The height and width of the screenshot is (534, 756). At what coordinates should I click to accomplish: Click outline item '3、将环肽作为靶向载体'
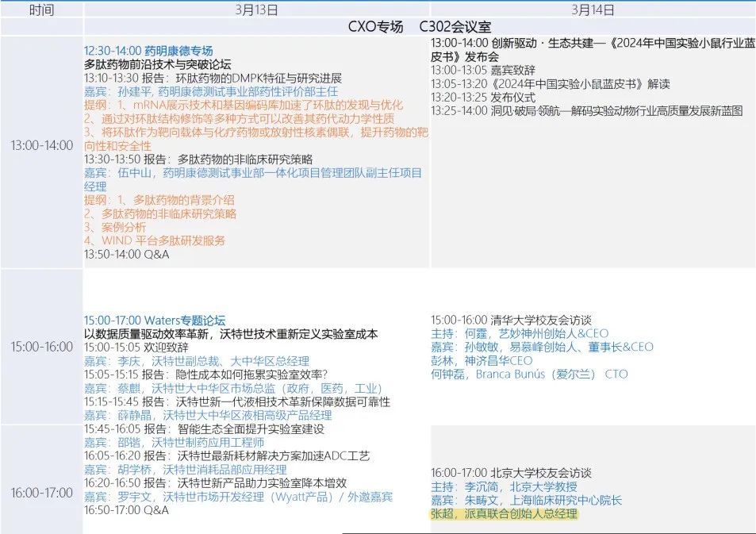tap(256, 132)
